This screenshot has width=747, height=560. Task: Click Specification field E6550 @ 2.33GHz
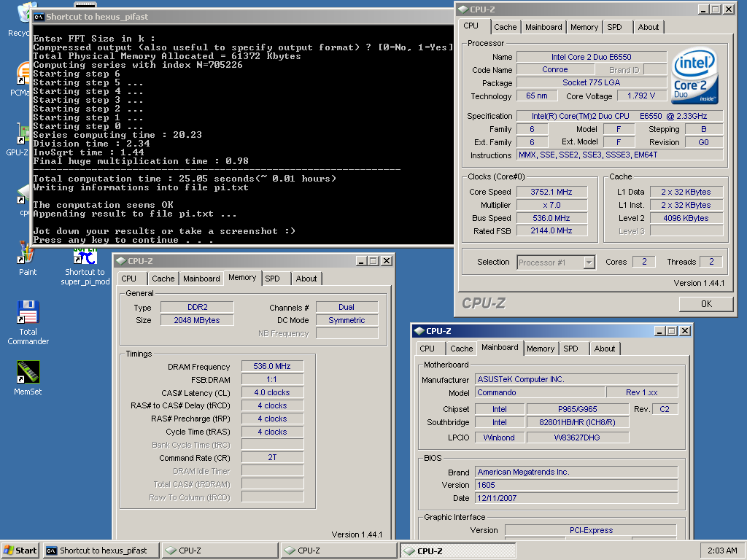pyautogui.click(x=620, y=116)
